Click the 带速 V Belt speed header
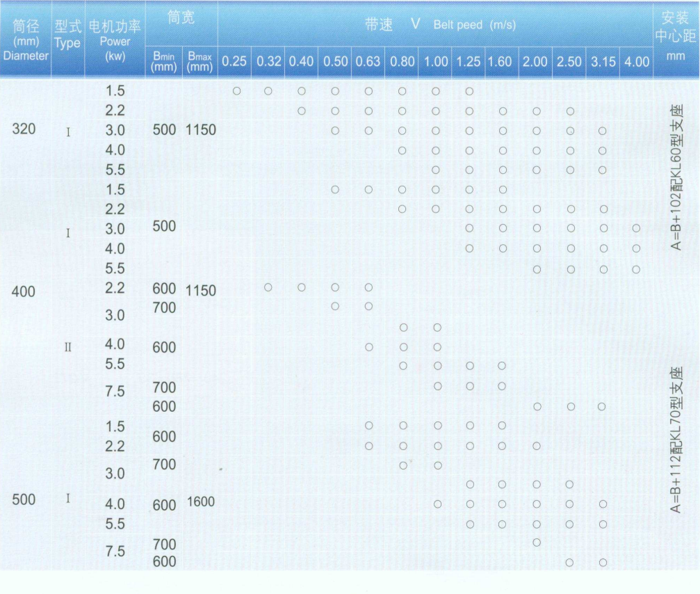The image size is (700, 594). [434, 25]
